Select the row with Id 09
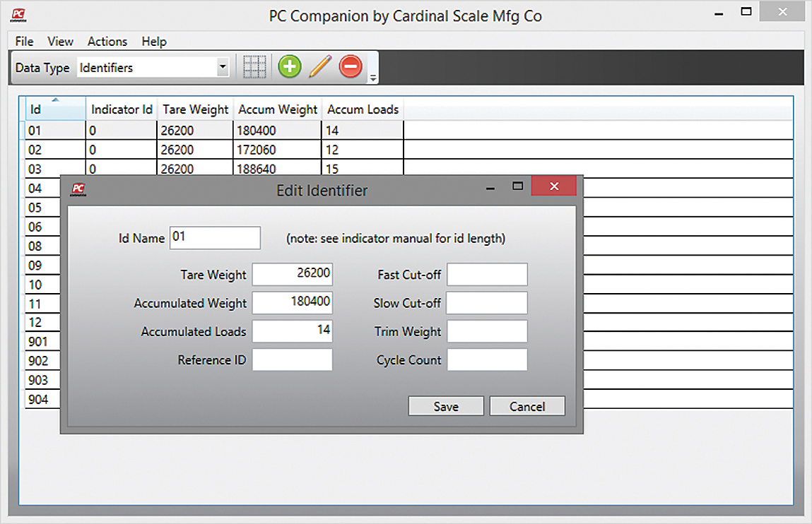Viewport: 812px width, 524px height. [x=42, y=266]
